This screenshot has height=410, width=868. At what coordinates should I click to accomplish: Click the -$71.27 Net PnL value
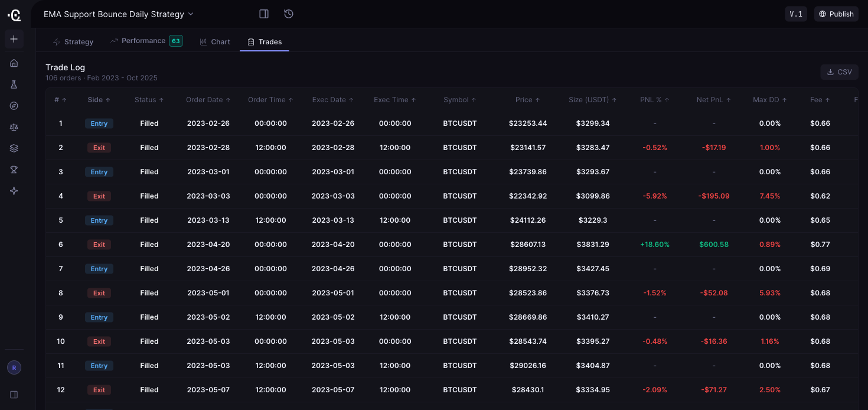tap(714, 390)
